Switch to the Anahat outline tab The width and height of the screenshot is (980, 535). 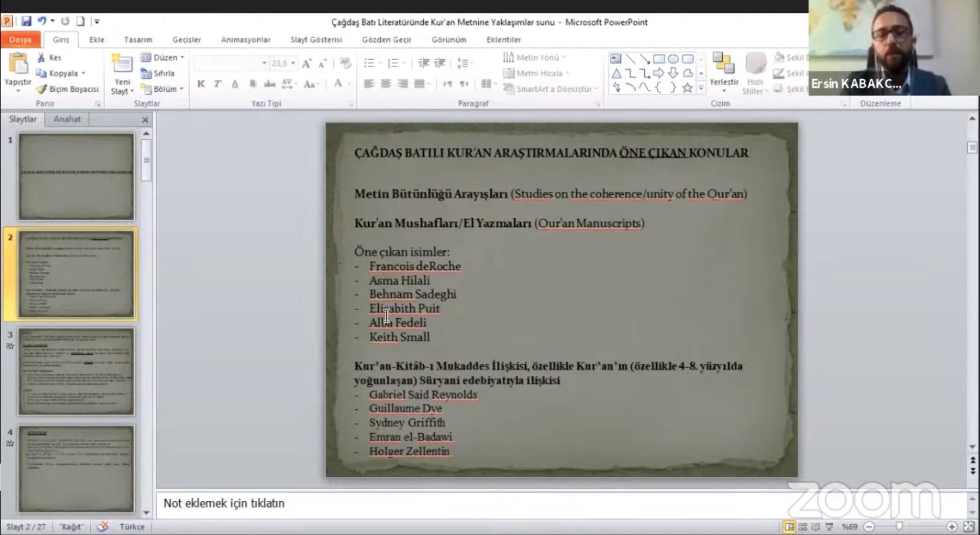tap(67, 119)
